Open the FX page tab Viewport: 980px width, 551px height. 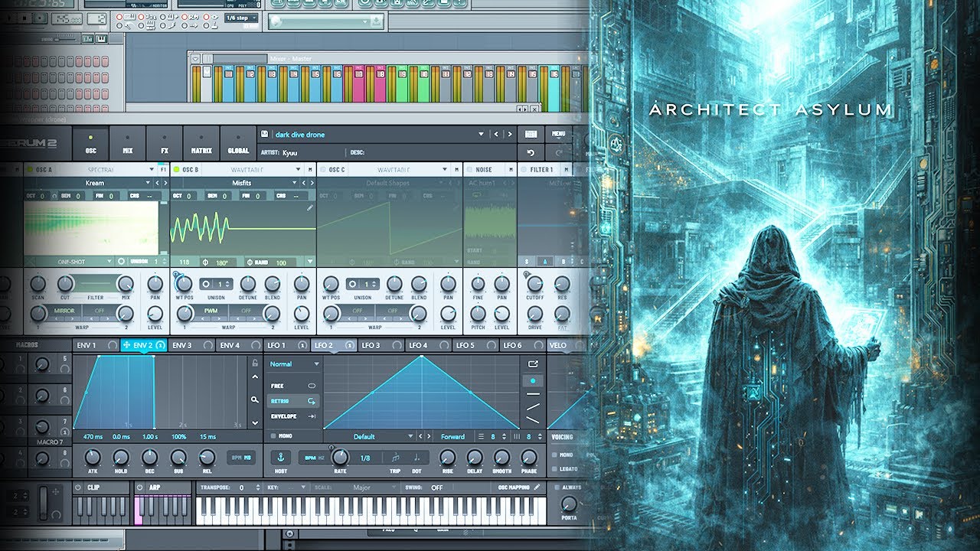tap(164, 142)
